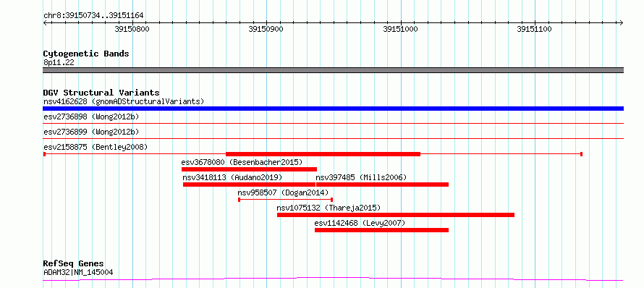Open the nsv3418113 (Audano2019) variant label
Screen dimensions: 644x288
click(x=232, y=177)
